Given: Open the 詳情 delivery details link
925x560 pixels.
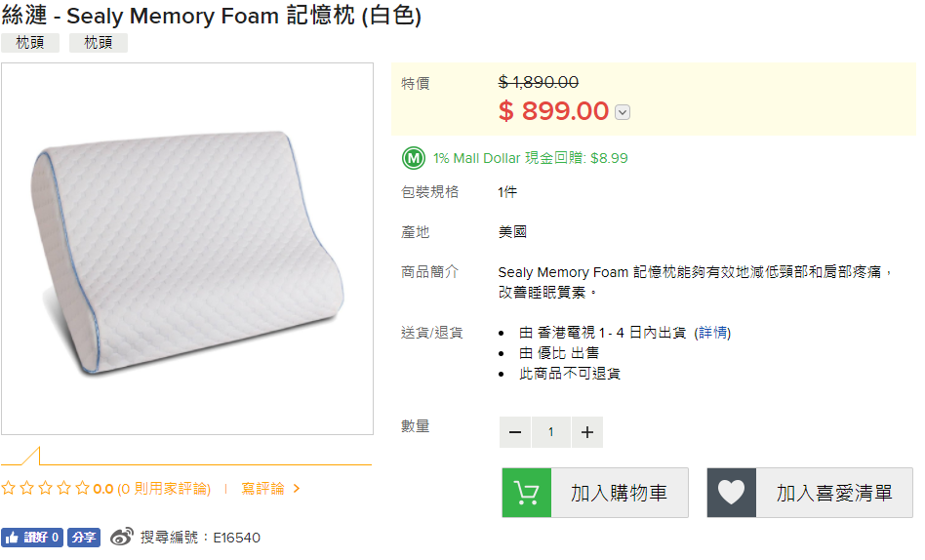Looking at the screenshot, I should click(712, 333).
